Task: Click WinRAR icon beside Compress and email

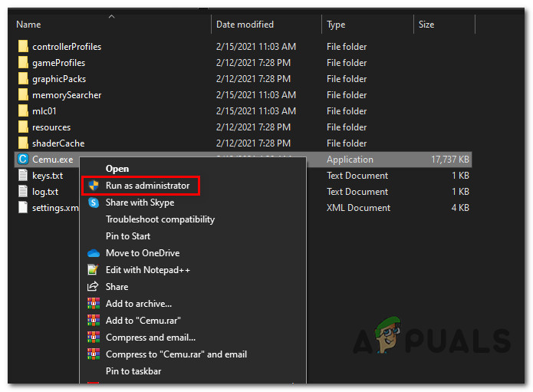Action: (94, 338)
